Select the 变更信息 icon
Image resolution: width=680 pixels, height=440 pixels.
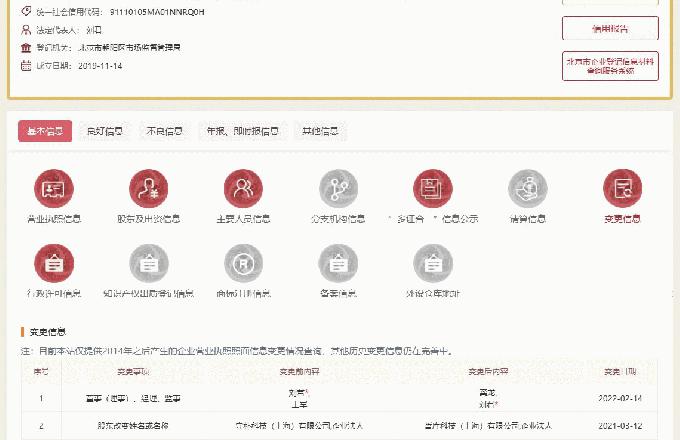(622, 189)
